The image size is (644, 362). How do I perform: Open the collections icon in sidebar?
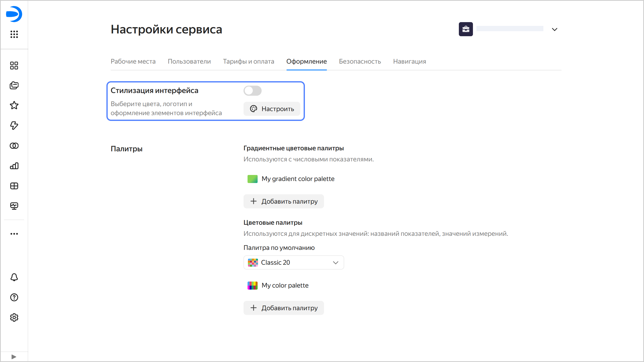(14, 85)
